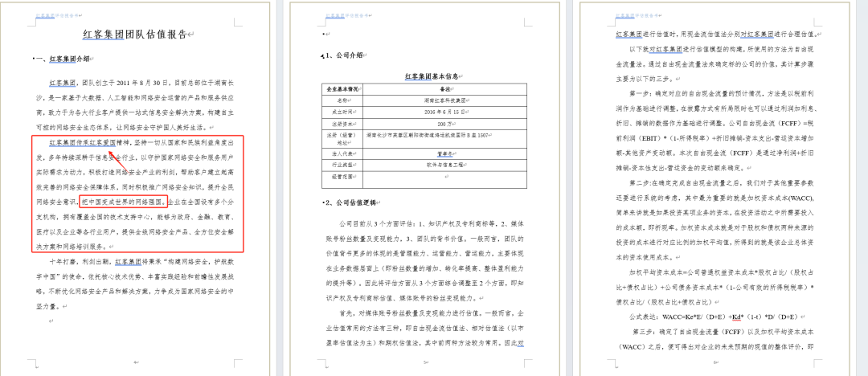The width and height of the screenshot is (868, 376).
Task: Click the paragraph starting 第一步 on page three
Action: (x=717, y=129)
